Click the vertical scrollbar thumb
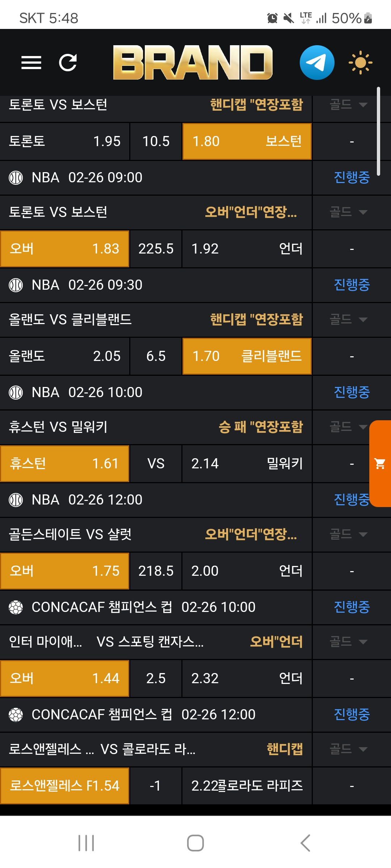The image size is (391, 868). pyautogui.click(x=378, y=131)
